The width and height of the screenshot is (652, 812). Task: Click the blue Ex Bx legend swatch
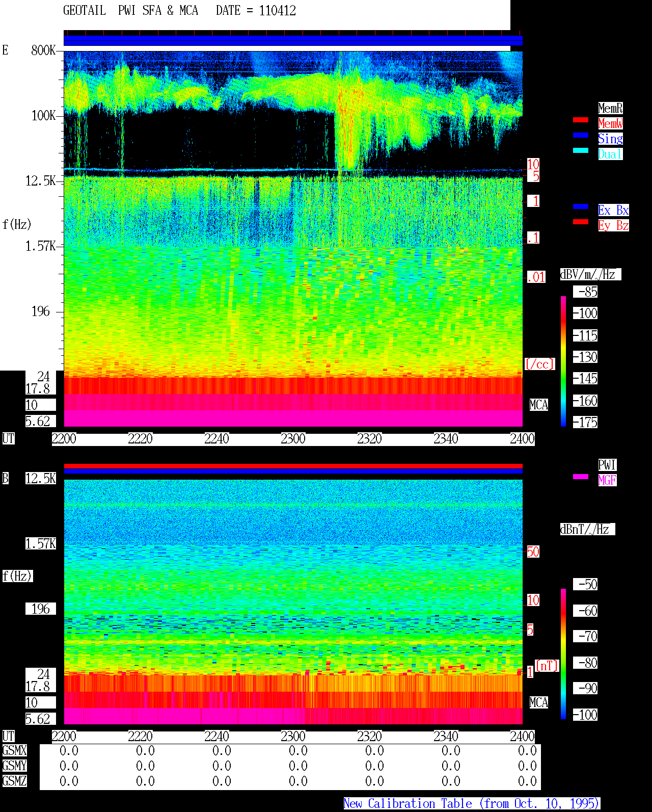pos(581,207)
